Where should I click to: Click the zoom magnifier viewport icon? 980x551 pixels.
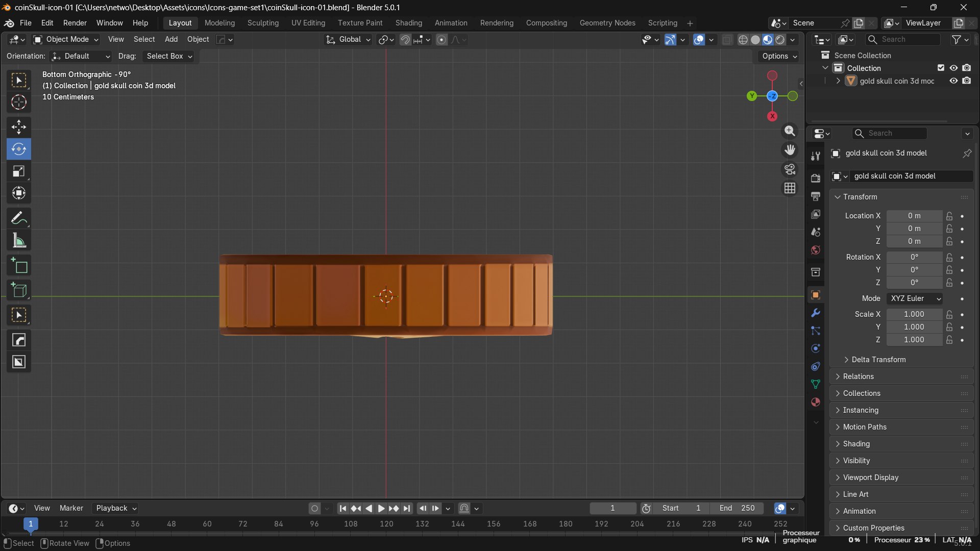[x=790, y=131]
